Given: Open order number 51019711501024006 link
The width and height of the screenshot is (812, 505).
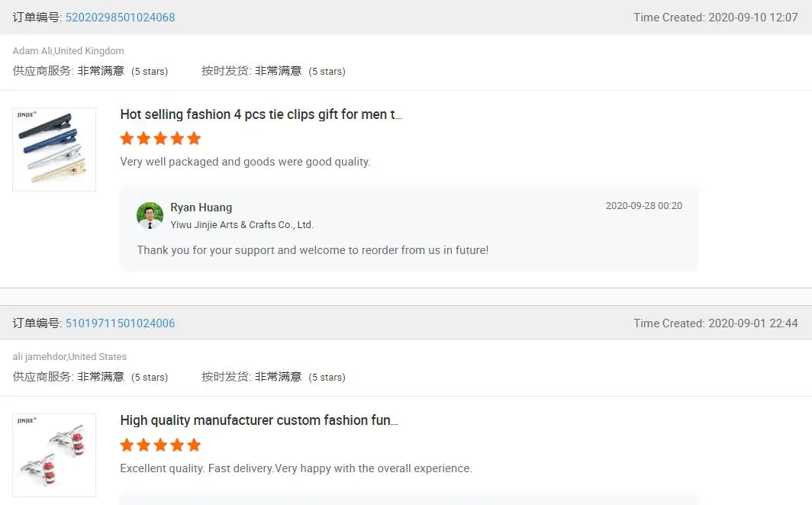Looking at the screenshot, I should coord(120,323).
